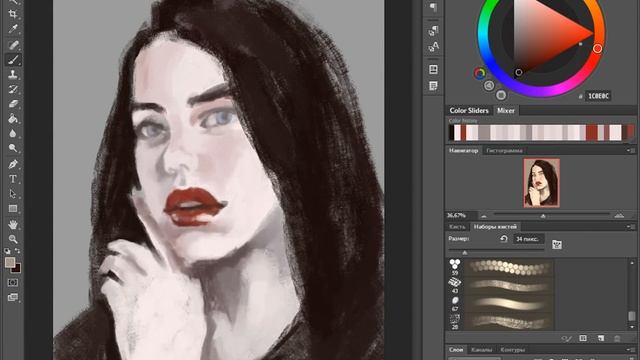Select the Eraser tool
This screenshot has height=360, width=640.
(x=13, y=104)
